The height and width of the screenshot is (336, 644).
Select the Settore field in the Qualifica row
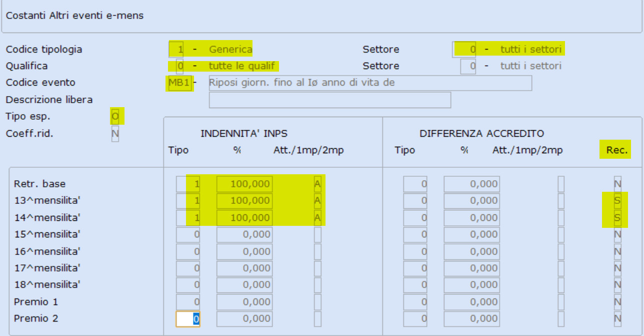click(468, 66)
